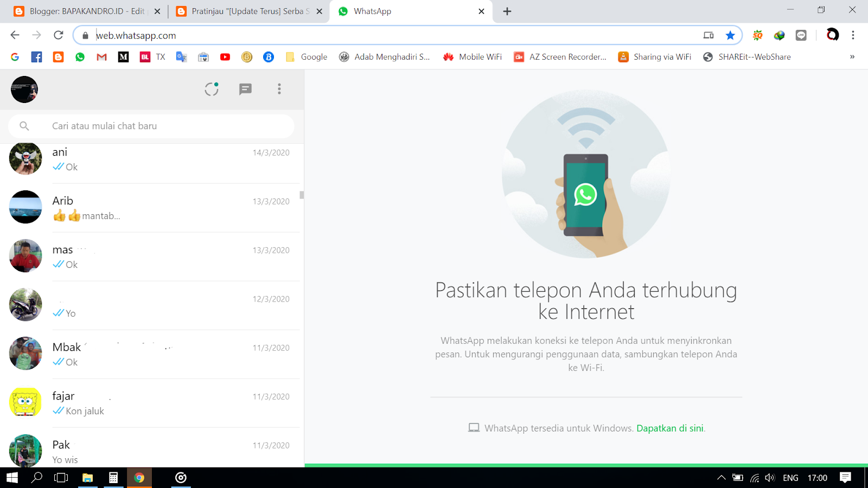Open a new browser tab
The width and height of the screenshot is (868, 488).
(507, 11)
